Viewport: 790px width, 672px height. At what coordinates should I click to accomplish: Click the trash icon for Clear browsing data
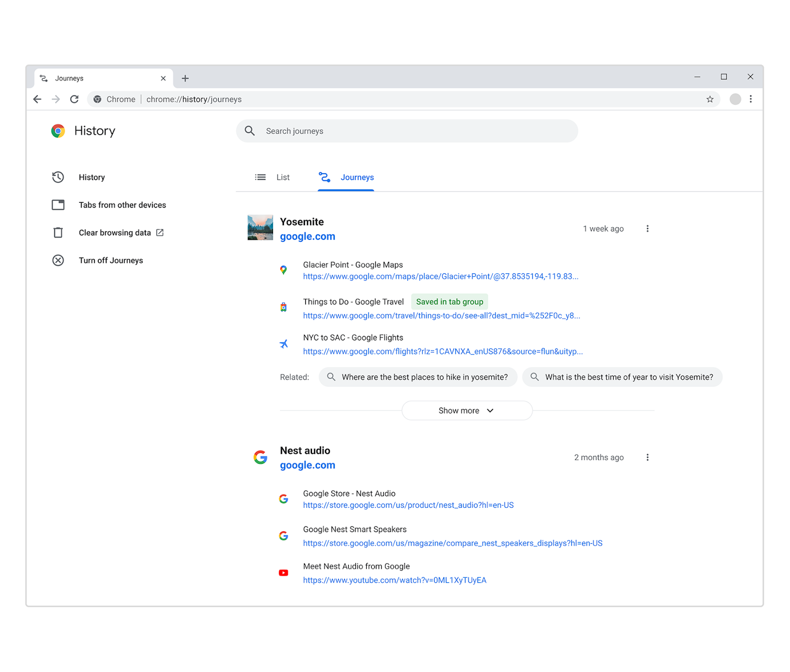(58, 232)
